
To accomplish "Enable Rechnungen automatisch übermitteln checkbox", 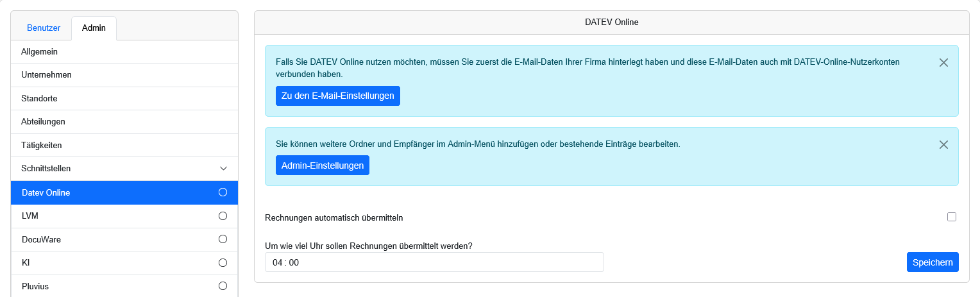I will click(x=952, y=217).
